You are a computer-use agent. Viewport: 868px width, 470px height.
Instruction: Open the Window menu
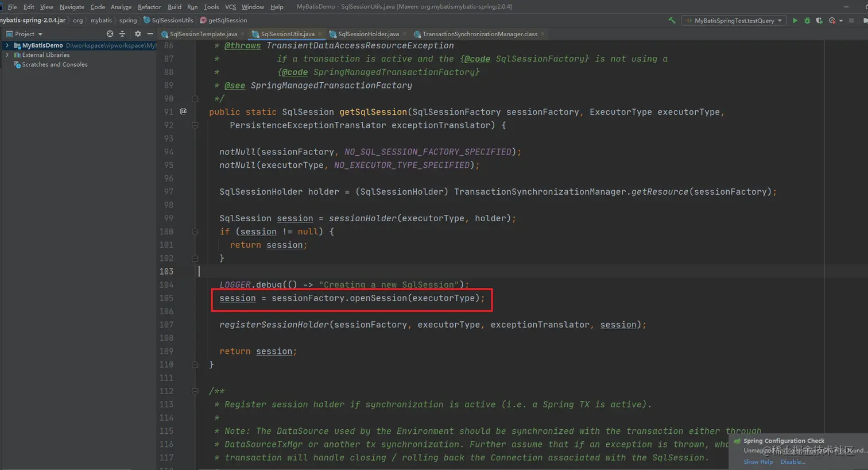point(253,7)
